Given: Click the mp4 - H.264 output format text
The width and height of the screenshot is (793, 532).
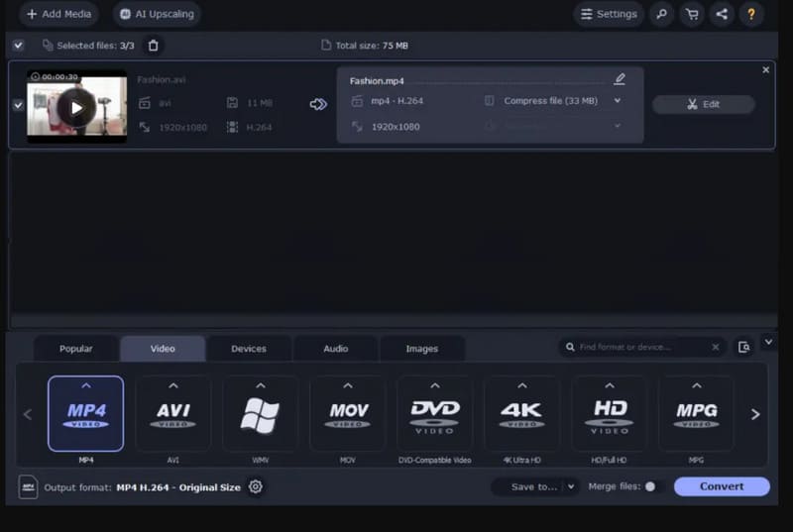Looking at the screenshot, I should (397, 100).
